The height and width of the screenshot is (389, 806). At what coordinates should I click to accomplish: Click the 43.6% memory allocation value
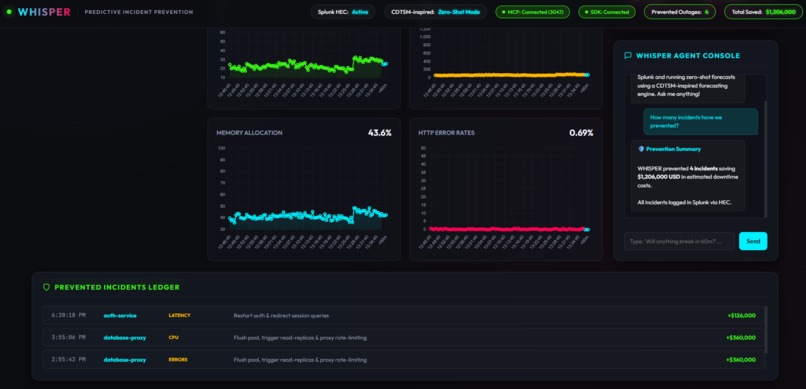pos(379,133)
